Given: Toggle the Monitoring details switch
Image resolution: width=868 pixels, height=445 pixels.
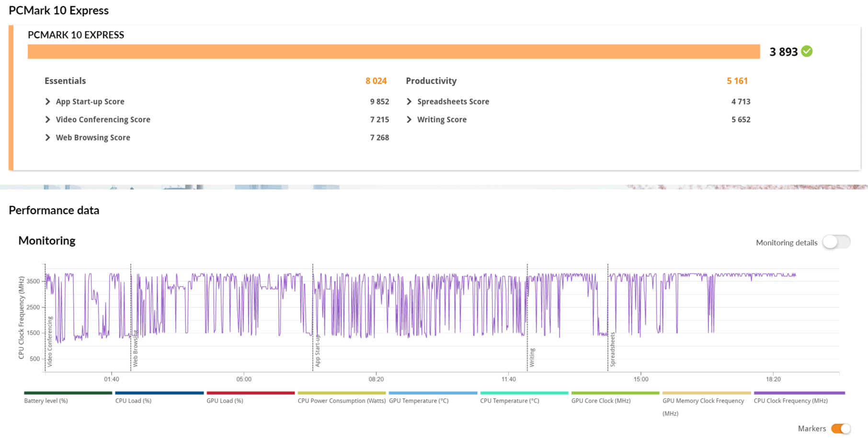Looking at the screenshot, I should coord(836,242).
